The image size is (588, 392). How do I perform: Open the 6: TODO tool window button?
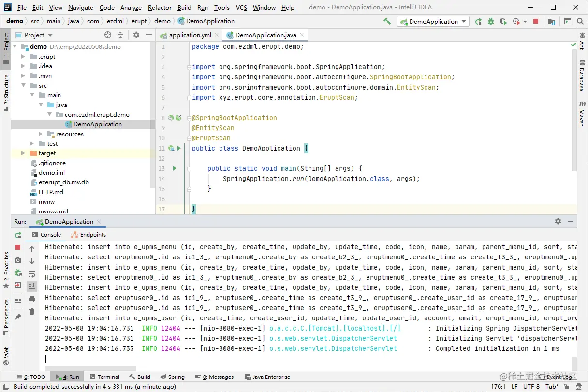(x=30, y=377)
